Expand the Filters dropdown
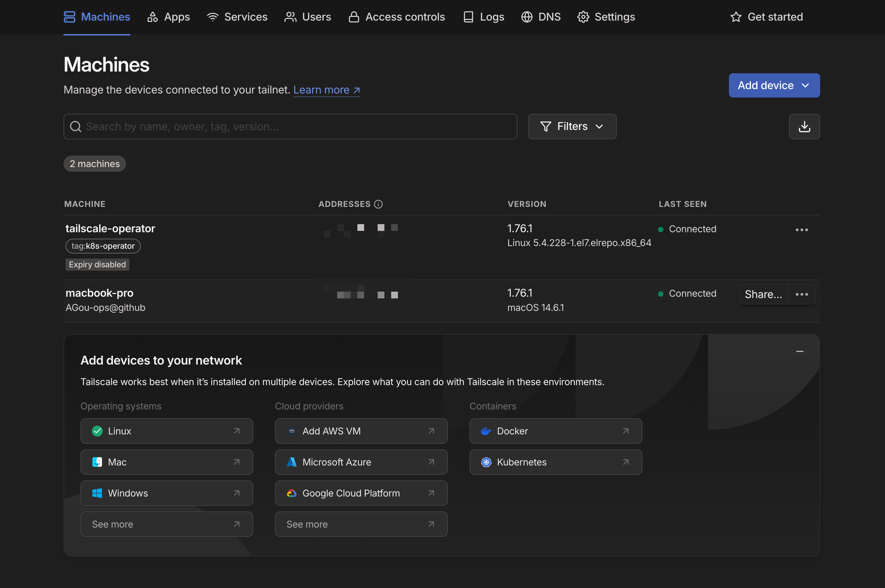The image size is (885, 588). point(572,127)
